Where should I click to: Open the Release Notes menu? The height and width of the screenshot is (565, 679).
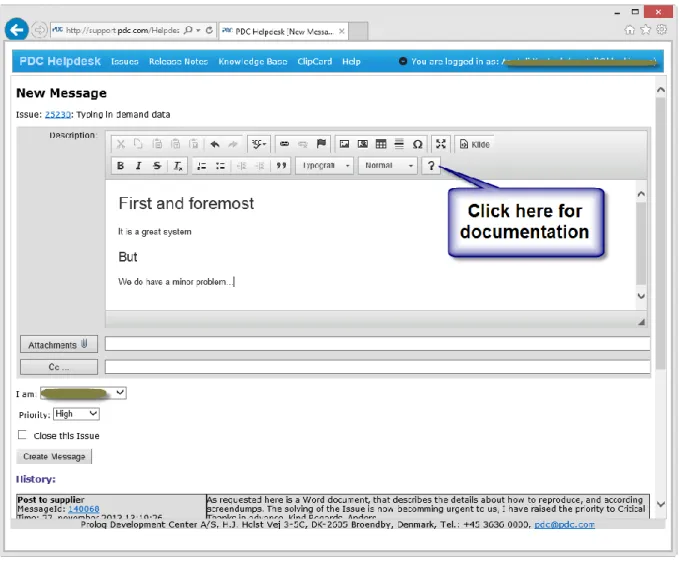(178, 61)
